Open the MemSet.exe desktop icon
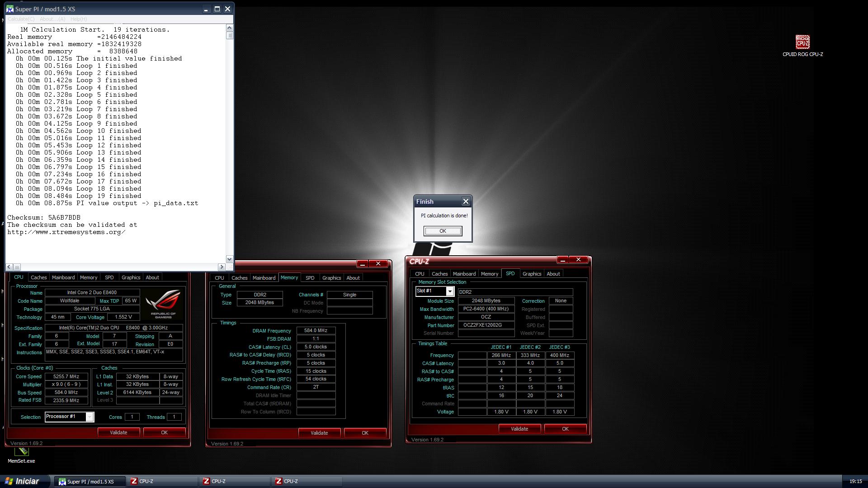868x488 pixels. (x=21, y=455)
